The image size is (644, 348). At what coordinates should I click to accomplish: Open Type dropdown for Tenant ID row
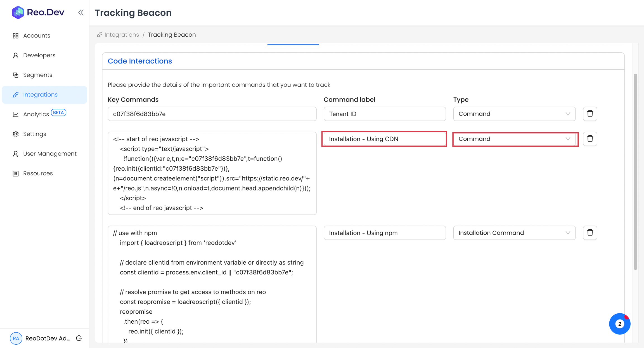tap(514, 114)
